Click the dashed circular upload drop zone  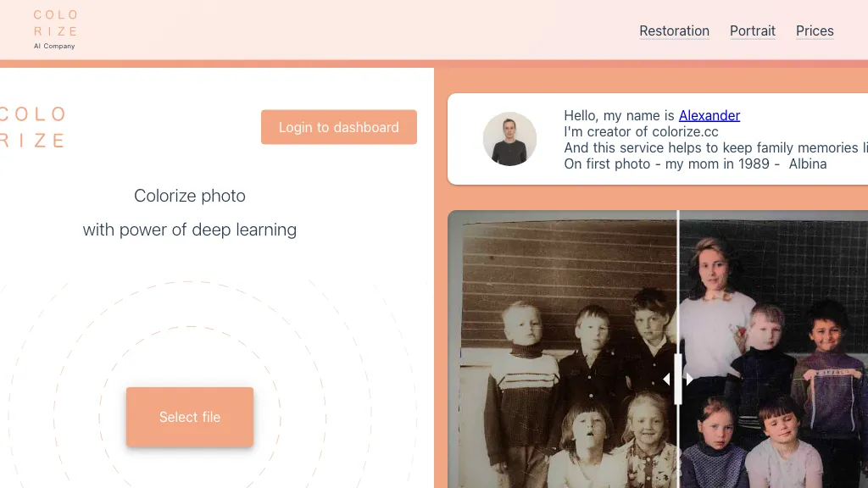click(x=190, y=339)
